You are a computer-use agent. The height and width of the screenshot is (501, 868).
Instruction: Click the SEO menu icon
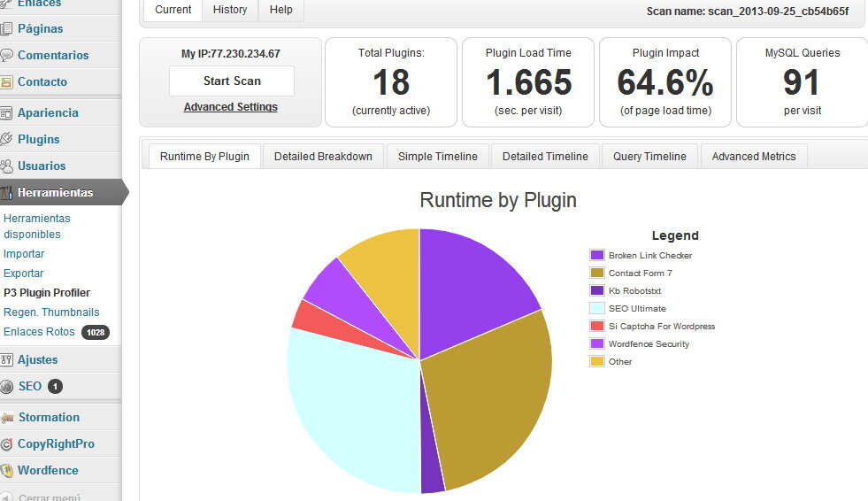pos(6,387)
